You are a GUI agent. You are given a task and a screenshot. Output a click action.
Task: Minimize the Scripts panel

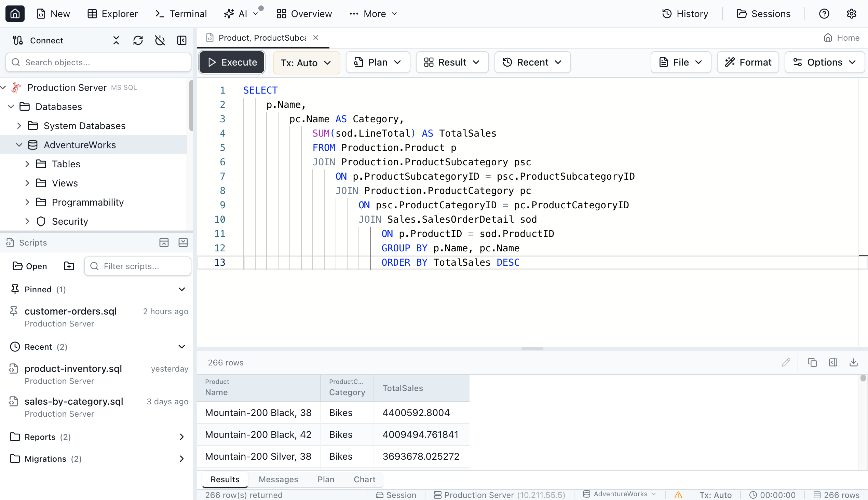point(183,243)
